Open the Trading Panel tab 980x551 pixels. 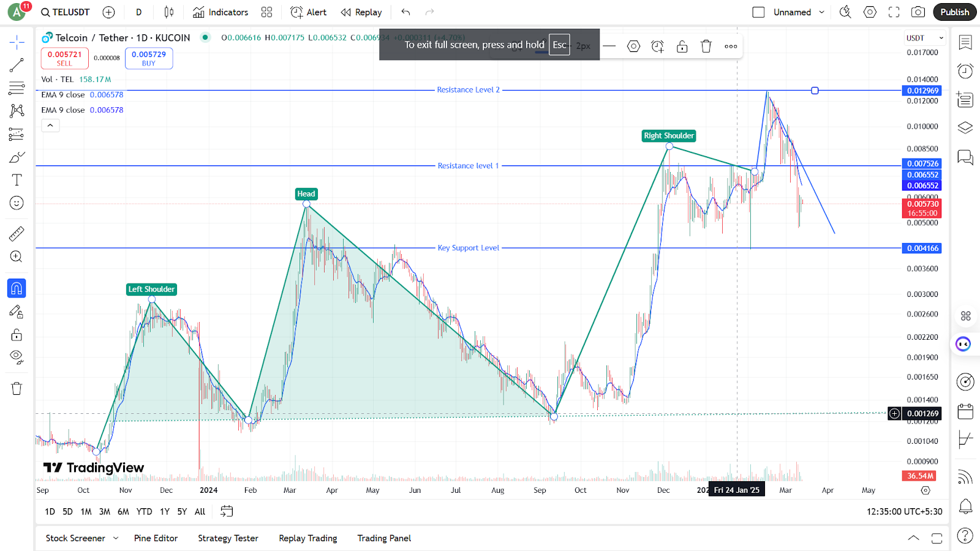coord(384,538)
